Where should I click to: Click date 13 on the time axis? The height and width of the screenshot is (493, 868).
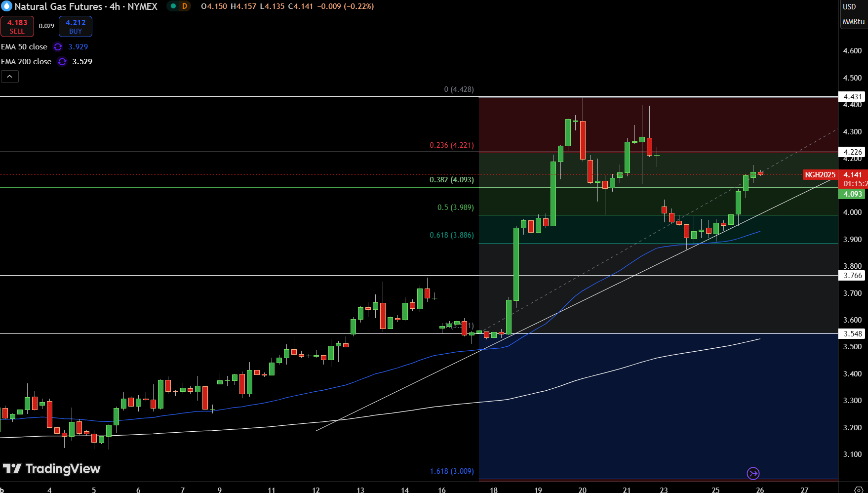point(360,490)
